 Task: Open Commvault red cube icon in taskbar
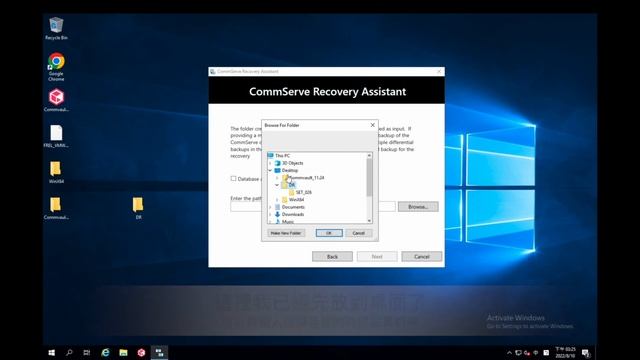click(x=141, y=353)
